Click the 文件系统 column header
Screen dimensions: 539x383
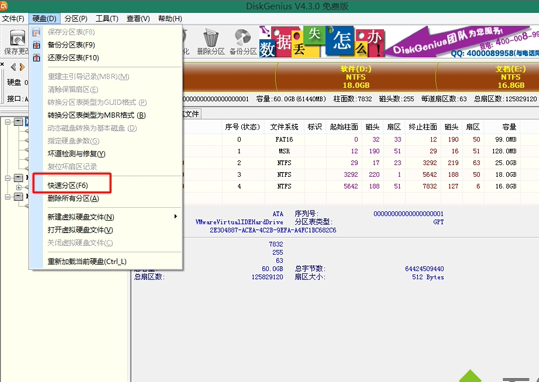click(x=284, y=127)
